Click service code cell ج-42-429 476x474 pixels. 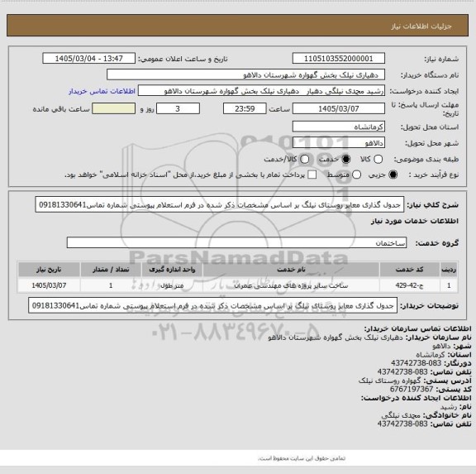410,285
